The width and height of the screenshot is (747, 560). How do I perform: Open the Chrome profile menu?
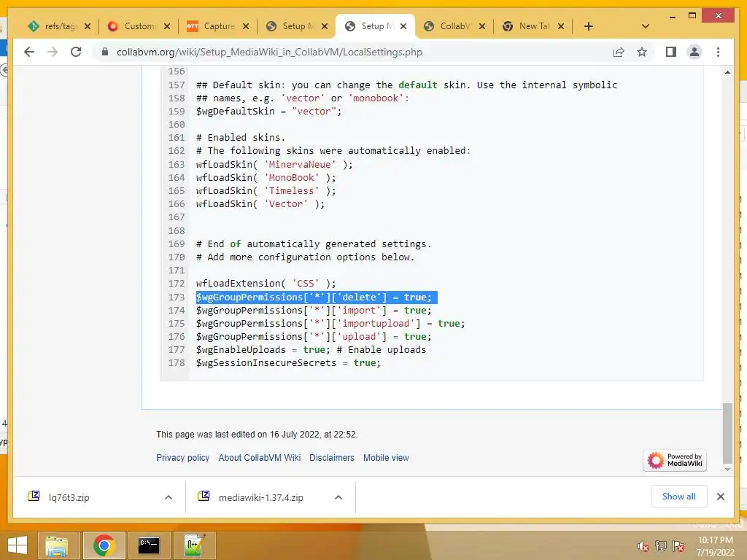coord(694,52)
